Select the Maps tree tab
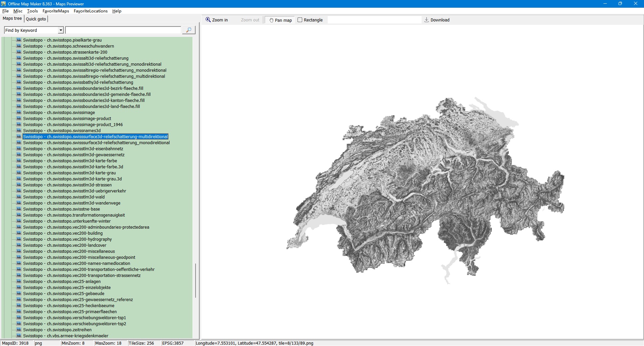The width and height of the screenshot is (644, 346). [x=12, y=19]
